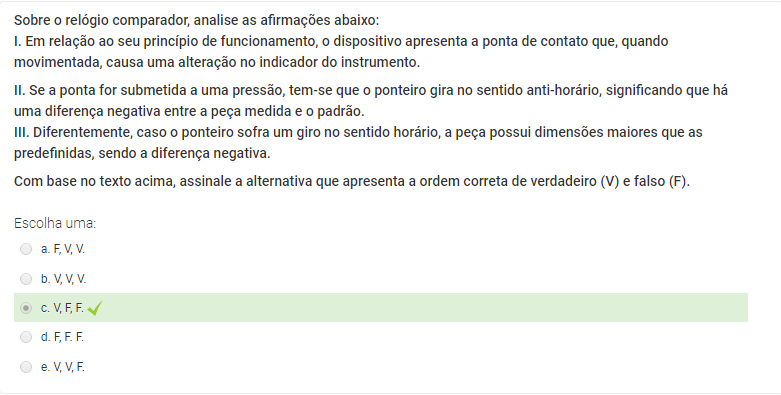
Task: Click statement I starting 'Em relação ao seu princípio'
Action: coord(341,52)
